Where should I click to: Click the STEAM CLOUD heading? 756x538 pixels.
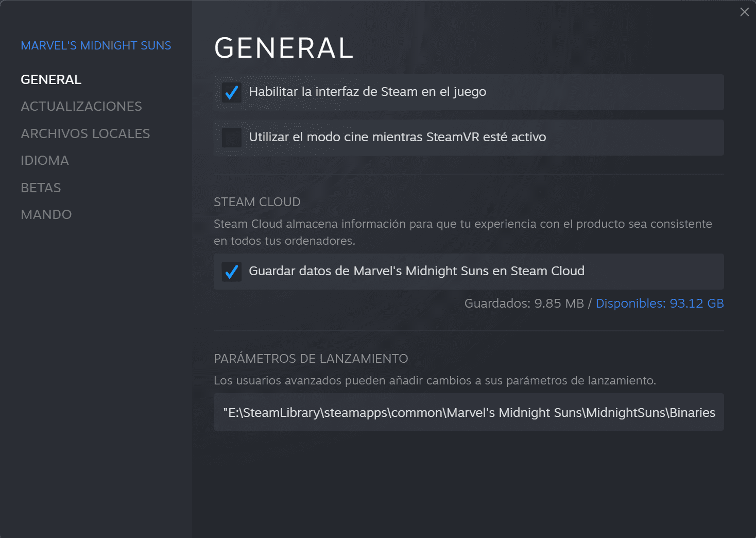[257, 202]
